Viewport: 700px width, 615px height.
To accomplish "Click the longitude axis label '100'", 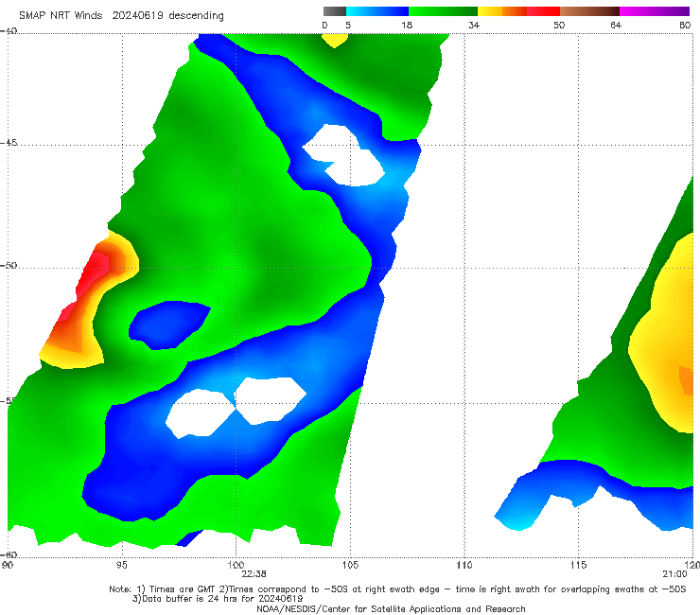I will coord(236,566).
